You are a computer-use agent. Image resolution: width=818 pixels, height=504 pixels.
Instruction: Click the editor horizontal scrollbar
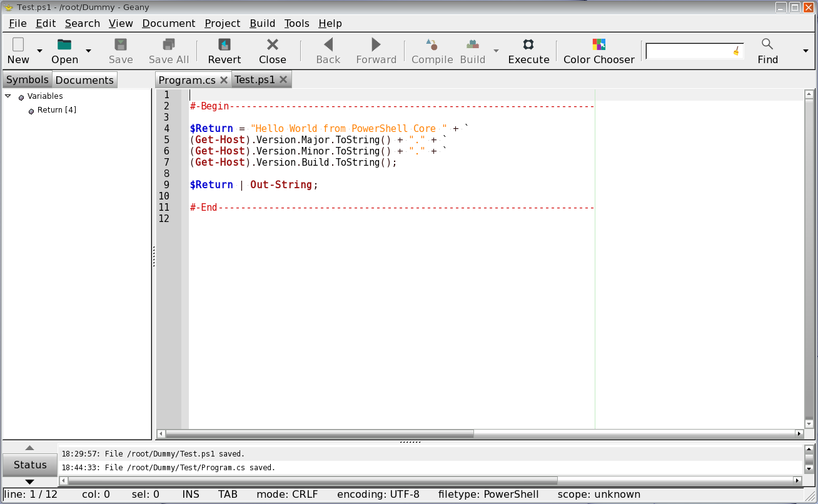click(x=319, y=433)
